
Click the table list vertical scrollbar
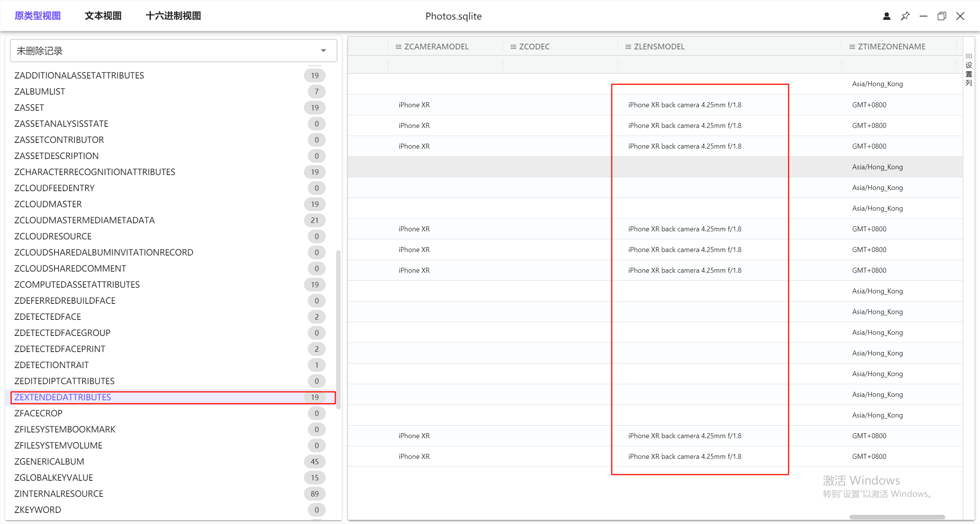(338, 329)
